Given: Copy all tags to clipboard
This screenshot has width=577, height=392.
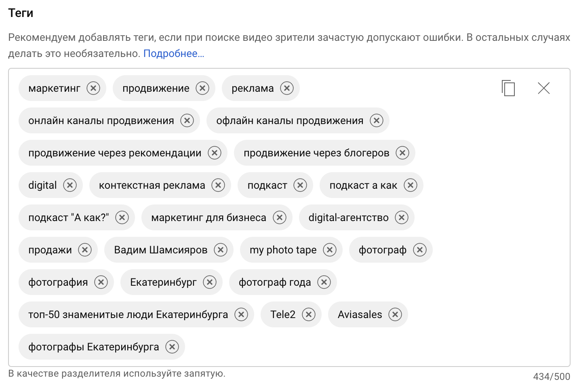Looking at the screenshot, I should tap(508, 88).
